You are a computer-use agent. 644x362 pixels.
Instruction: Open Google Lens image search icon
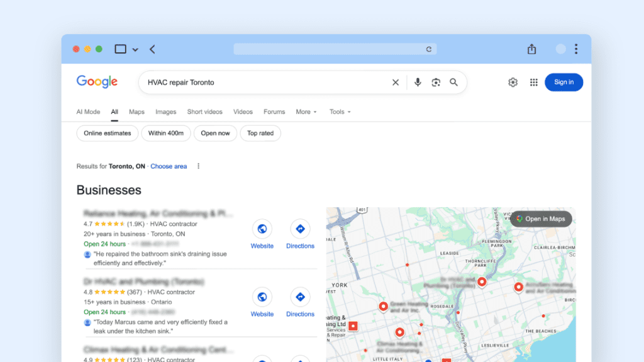pyautogui.click(x=436, y=82)
